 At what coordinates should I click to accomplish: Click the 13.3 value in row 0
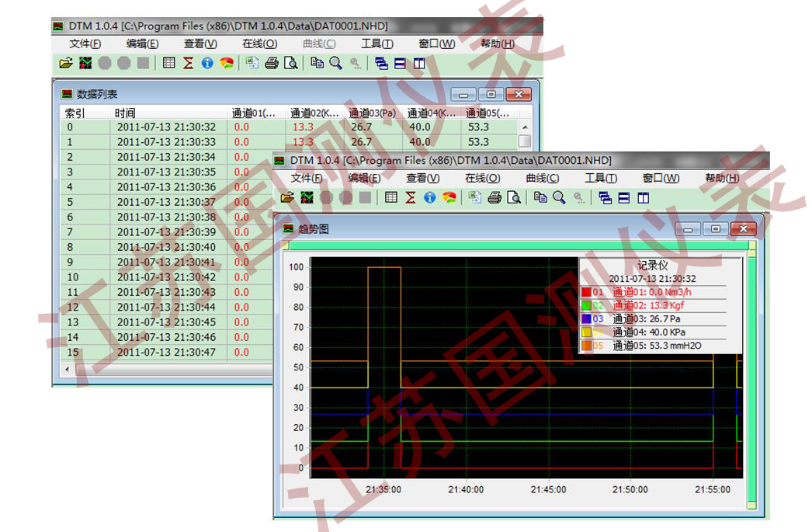(x=303, y=127)
